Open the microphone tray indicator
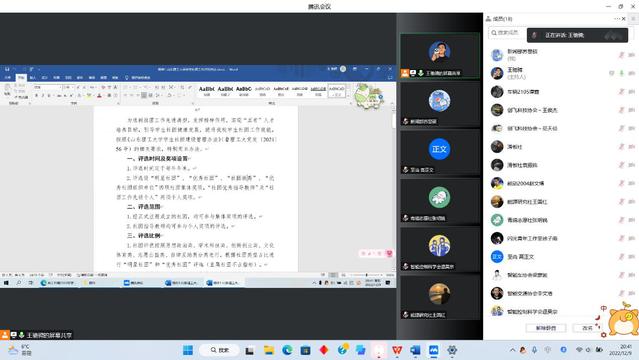Image resolution: width=639 pixels, height=360 pixels. click(535, 350)
